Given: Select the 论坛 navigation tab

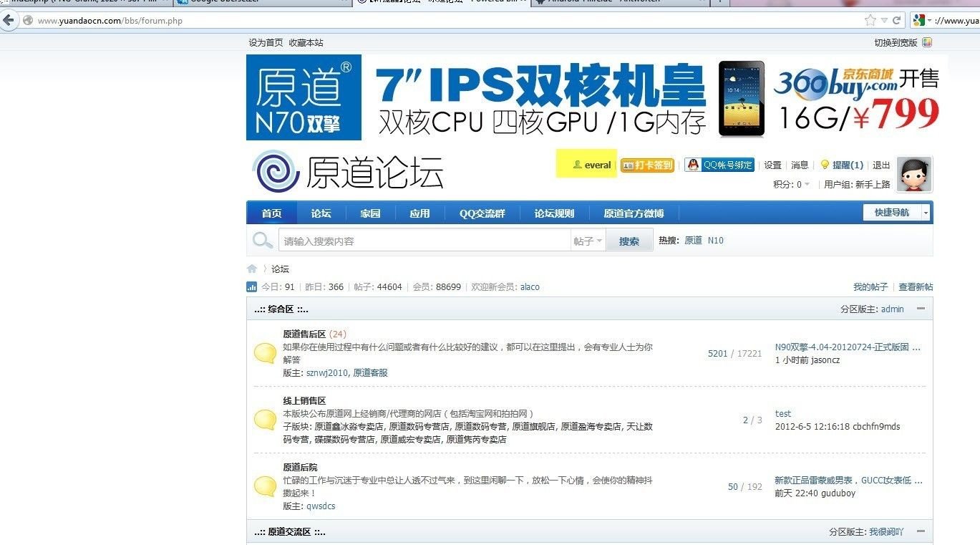Looking at the screenshot, I should pos(321,213).
